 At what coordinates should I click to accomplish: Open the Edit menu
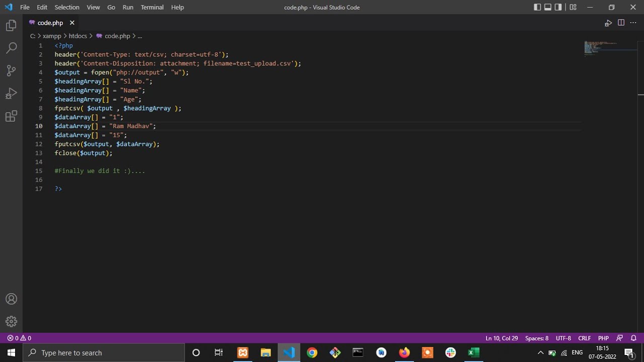[x=42, y=7]
